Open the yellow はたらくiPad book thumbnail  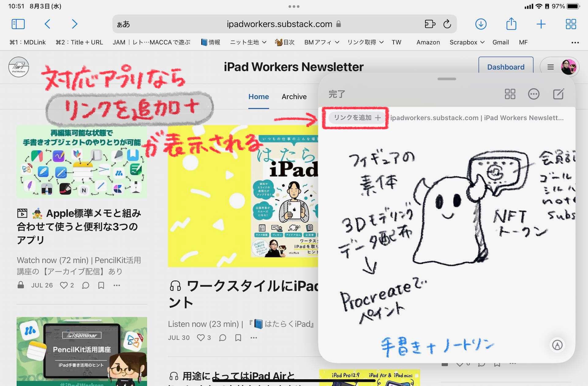pyautogui.click(x=243, y=196)
